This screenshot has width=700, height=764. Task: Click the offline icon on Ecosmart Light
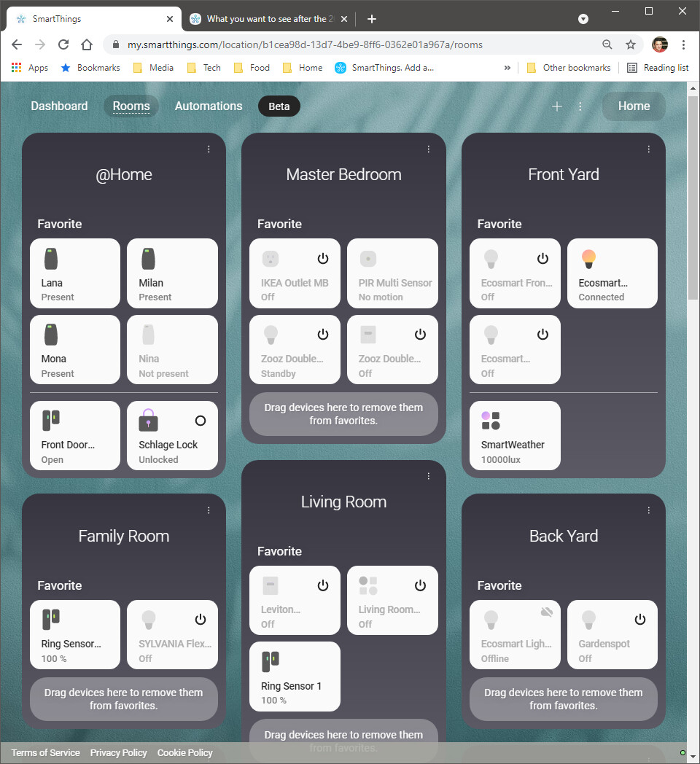click(x=547, y=612)
